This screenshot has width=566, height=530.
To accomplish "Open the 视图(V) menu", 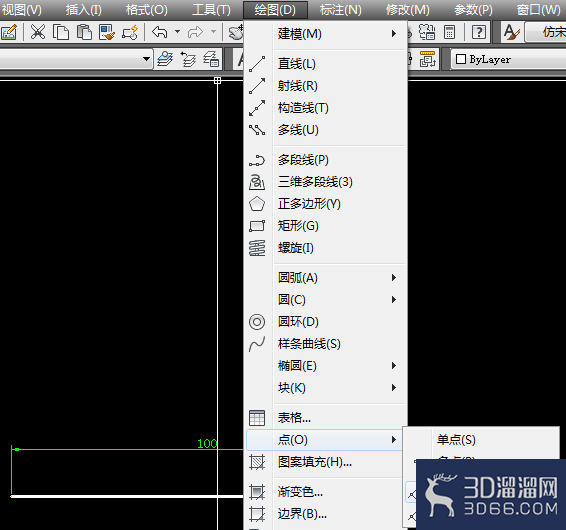I will [x=21, y=10].
